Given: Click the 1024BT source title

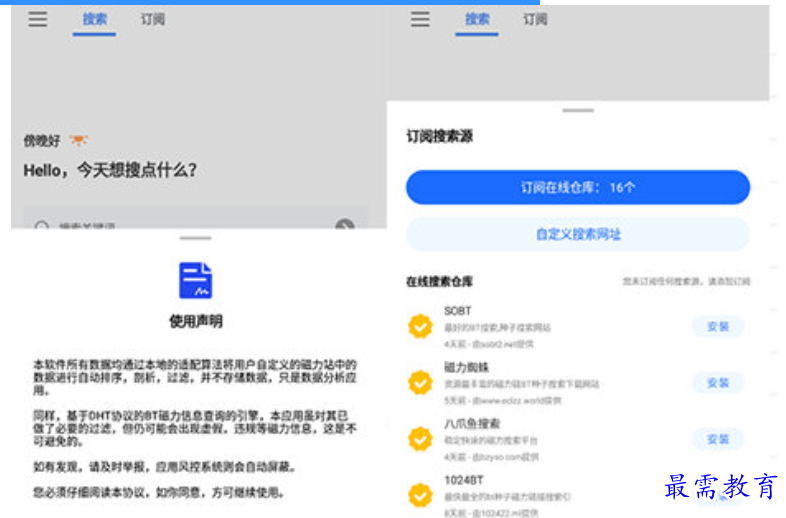Looking at the screenshot, I should tap(464, 480).
